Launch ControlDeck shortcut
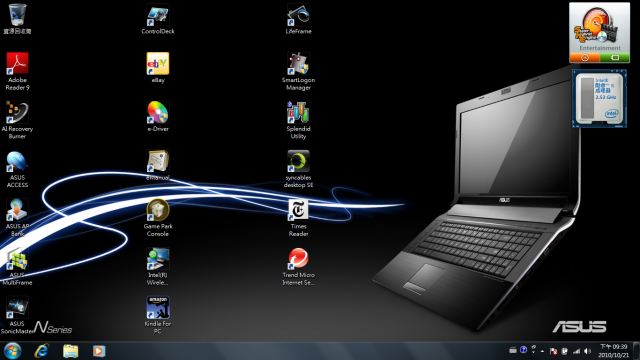This screenshot has width=640, height=360. click(158, 18)
